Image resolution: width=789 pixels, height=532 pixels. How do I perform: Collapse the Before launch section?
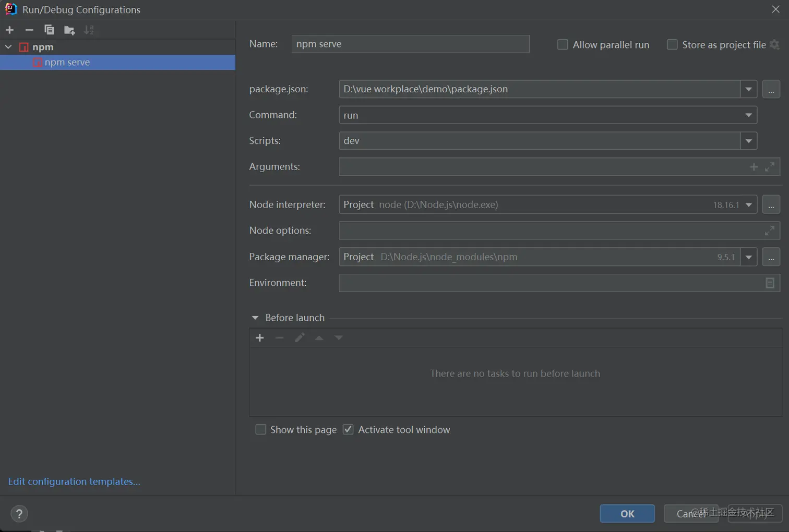pos(255,318)
